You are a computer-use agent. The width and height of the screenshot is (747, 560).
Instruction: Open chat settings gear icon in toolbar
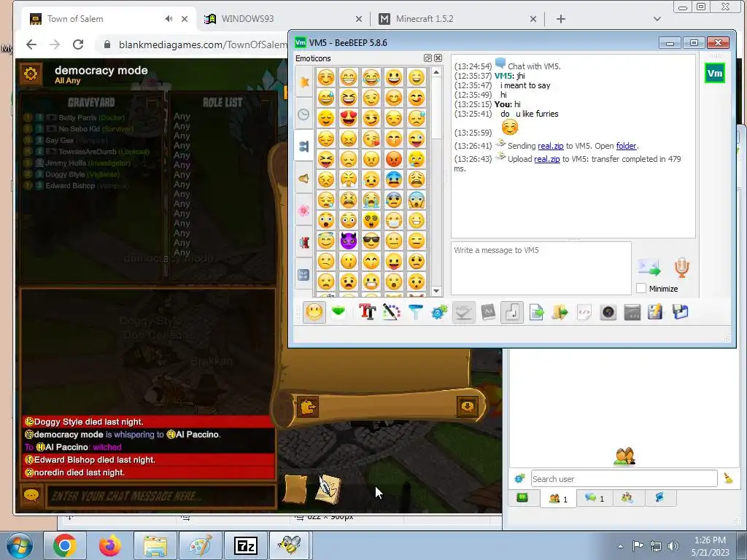[x=439, y=312]
